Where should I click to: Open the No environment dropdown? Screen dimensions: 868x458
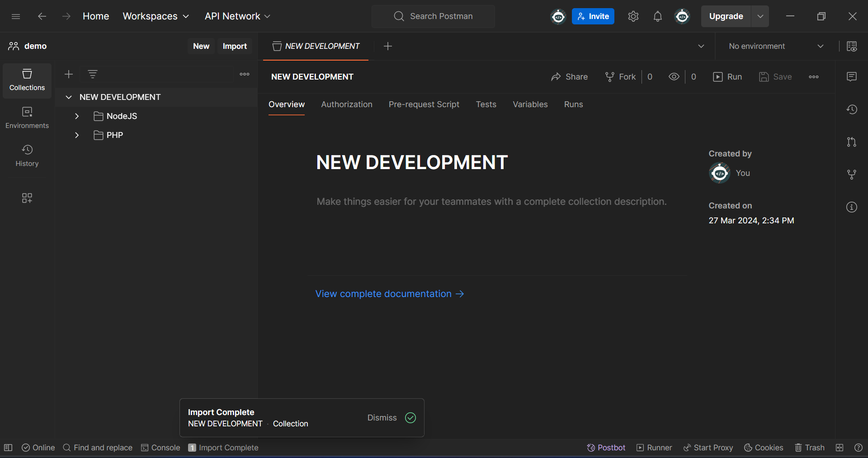(x=776, y=46)
